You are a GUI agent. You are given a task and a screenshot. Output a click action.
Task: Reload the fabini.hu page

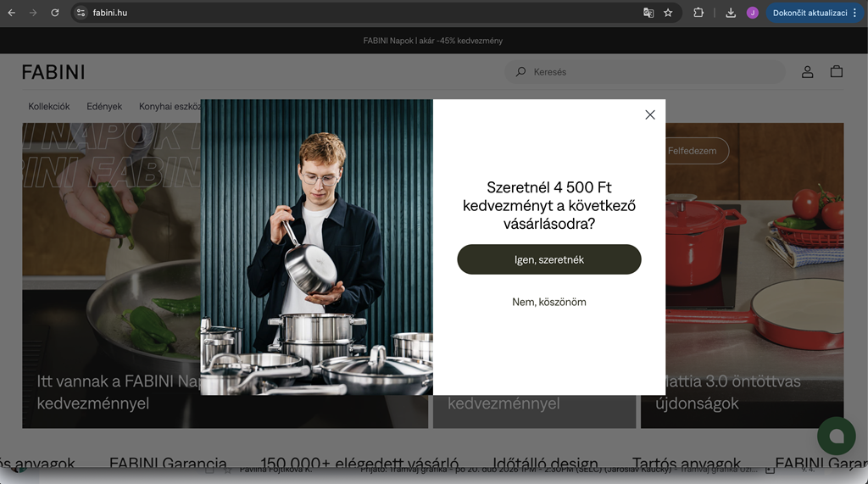[55, 13]
